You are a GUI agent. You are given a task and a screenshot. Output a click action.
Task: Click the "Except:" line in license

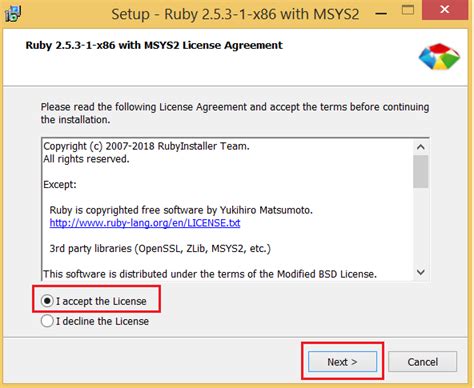pyautogui.click(x=60, y=184)
